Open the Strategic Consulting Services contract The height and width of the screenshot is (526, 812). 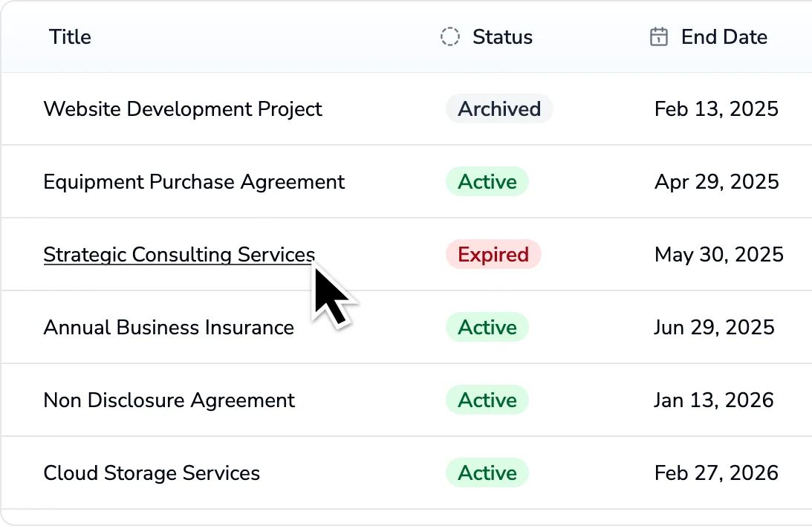pos(178,254)
